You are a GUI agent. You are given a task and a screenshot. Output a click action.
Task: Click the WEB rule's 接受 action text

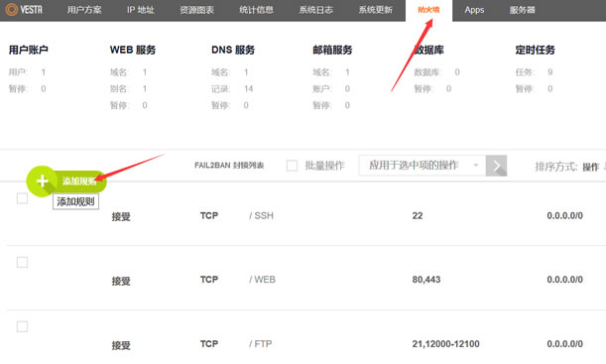[x=121, y=281]
